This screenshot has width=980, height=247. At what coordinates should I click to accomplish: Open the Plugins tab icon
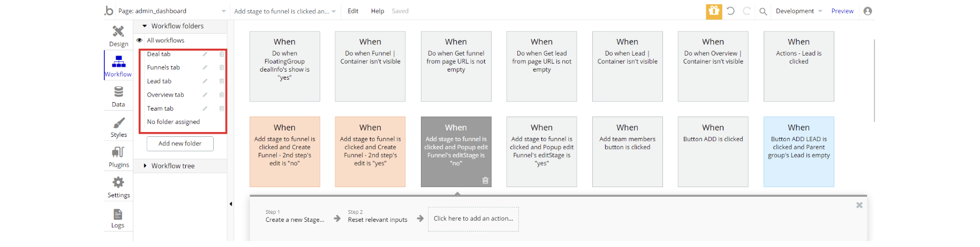118,152
